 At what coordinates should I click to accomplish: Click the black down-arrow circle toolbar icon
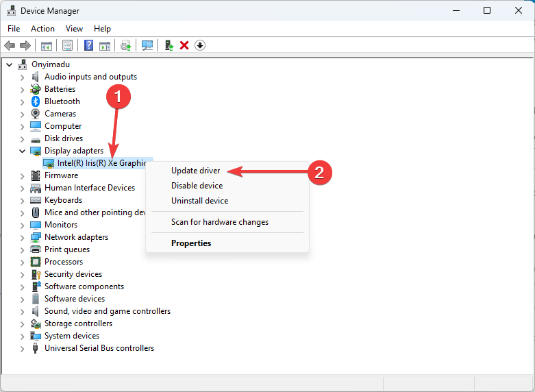[200, 45]
